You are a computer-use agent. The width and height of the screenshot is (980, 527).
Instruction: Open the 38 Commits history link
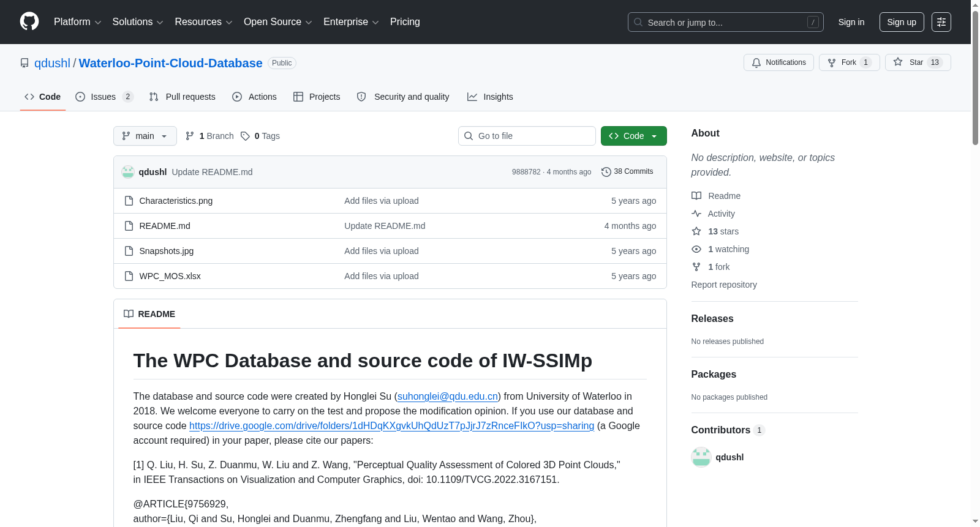627,172
